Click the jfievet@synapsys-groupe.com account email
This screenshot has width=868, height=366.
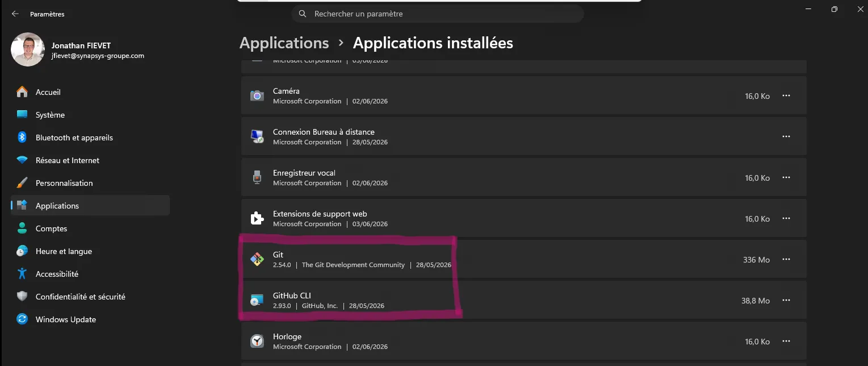click(x=98, y=56)
